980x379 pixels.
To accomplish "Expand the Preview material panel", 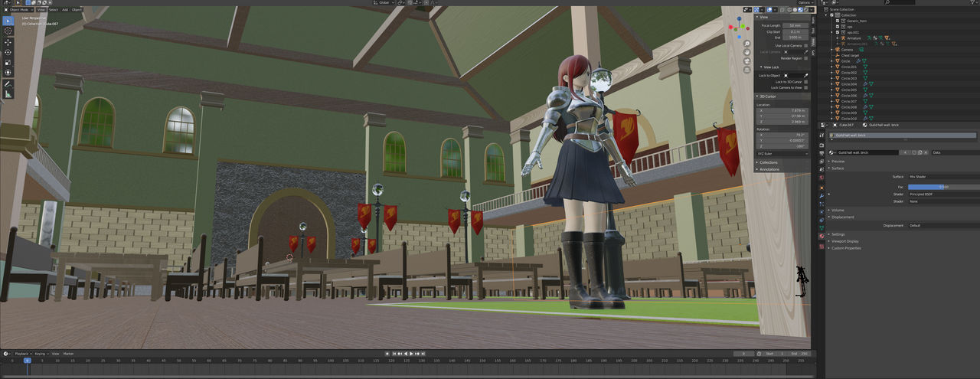I will click(838, 162).
